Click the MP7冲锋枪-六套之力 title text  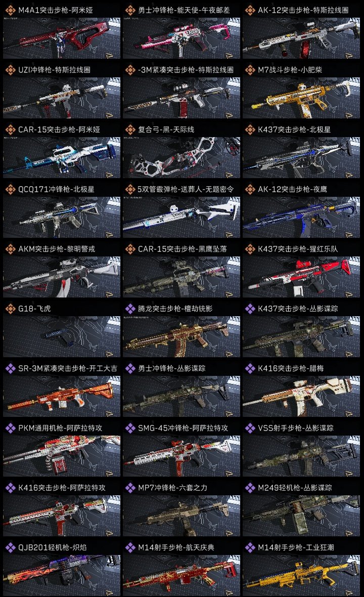(172, 488)
